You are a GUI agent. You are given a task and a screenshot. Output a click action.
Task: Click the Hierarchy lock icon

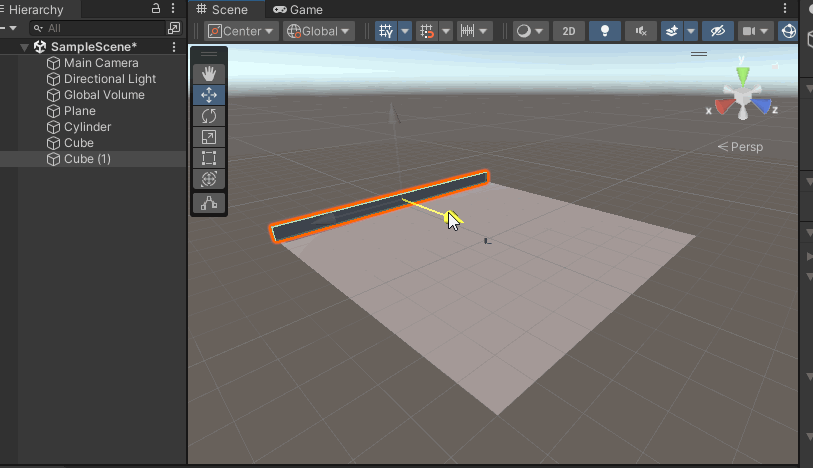click(156, 8)
